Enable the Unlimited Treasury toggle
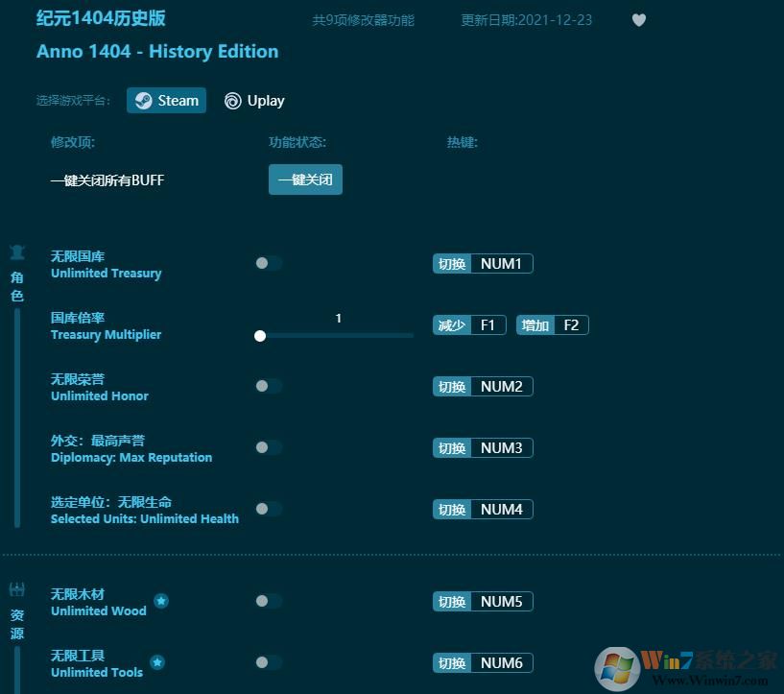This screenshot has height=694, width=784. 269,263
